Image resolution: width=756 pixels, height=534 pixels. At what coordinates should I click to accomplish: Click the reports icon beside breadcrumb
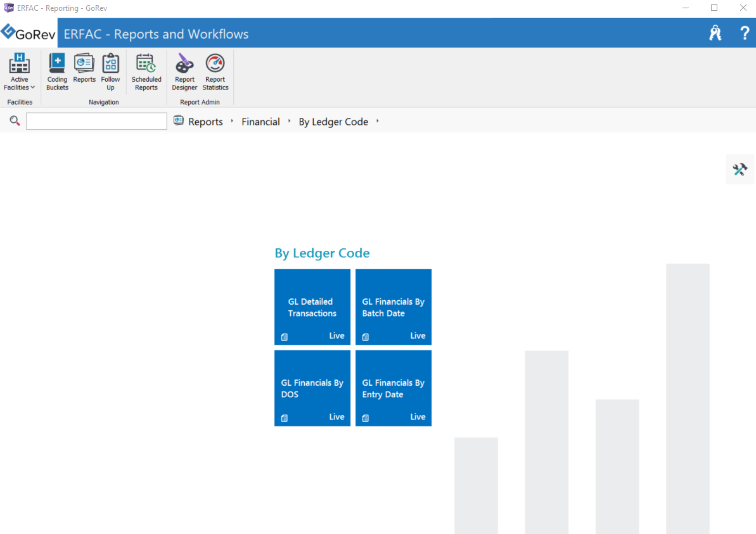(x=179, y=120)
